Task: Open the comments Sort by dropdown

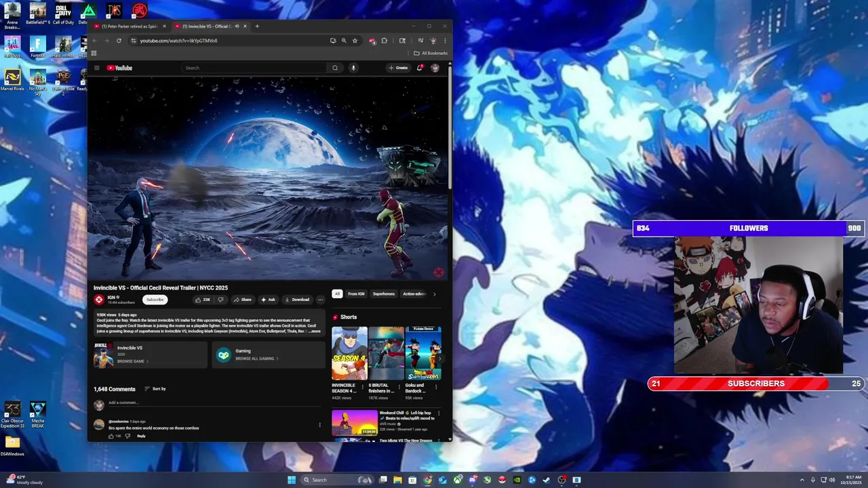Action: [155, 389]
